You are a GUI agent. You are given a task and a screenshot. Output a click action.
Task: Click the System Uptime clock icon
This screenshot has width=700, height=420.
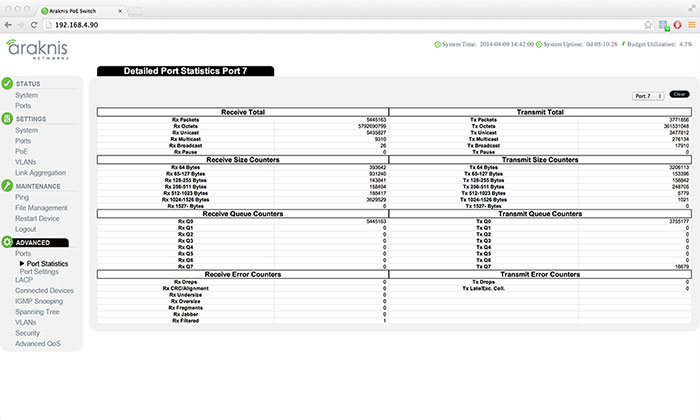click(539, 44)
